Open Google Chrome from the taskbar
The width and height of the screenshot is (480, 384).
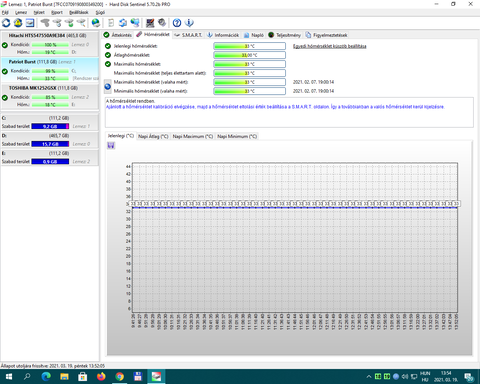(119, 377)
